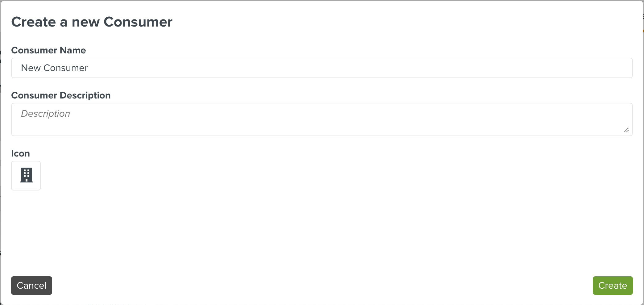The image size is (644, 305).
Task: Click the italic "Description" placeholder text
Action: click(45, 114)
